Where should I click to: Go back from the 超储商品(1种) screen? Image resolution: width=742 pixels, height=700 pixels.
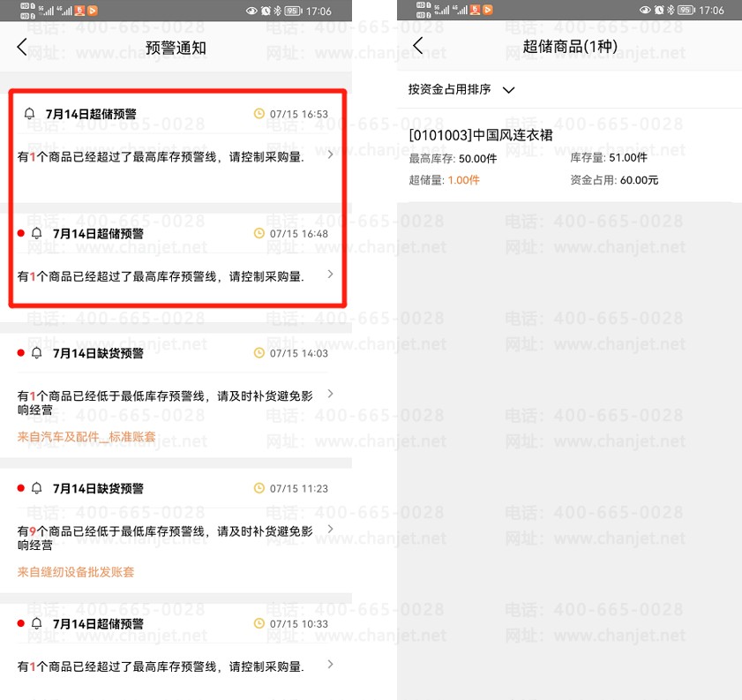[418, 46]
